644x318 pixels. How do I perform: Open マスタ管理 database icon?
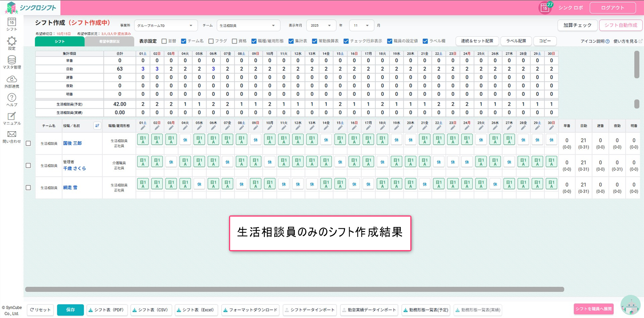[x=12, y=60]
